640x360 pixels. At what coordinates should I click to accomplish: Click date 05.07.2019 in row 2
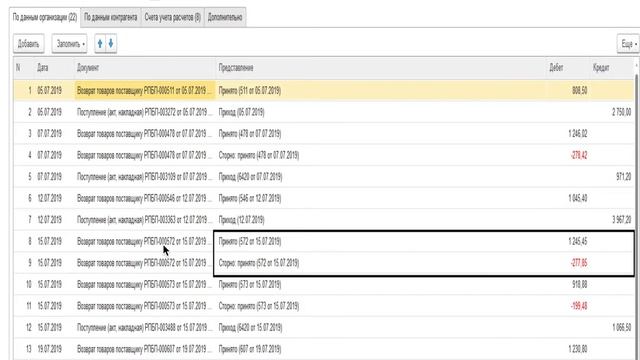pos(49,112)
